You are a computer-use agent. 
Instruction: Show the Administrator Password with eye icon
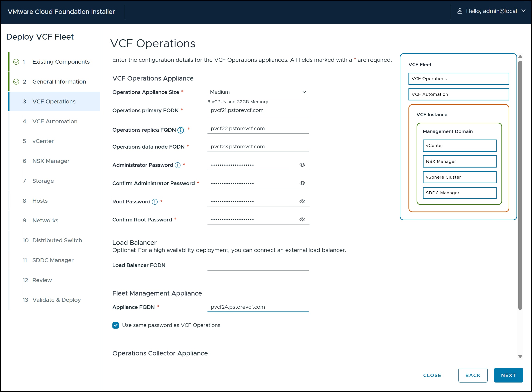[302, 165]
